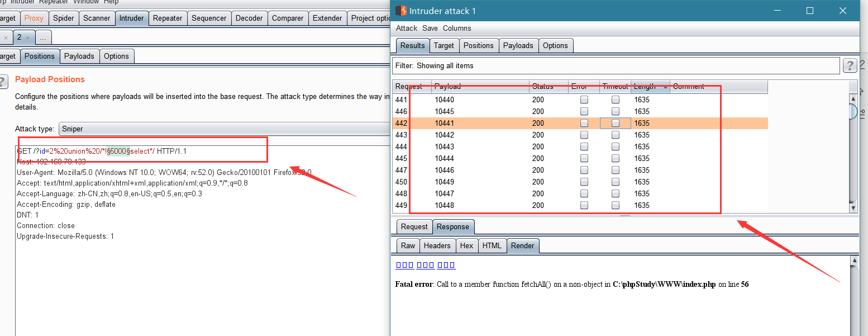Click the third blue link in the rendered response
868x336 pixels.
[x=446, y=265]
